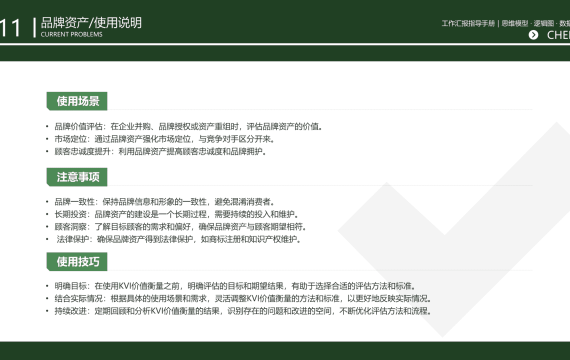Click the 持续改进 bullet line
This screenshot has width=570, height=360.
pos(239,311)
